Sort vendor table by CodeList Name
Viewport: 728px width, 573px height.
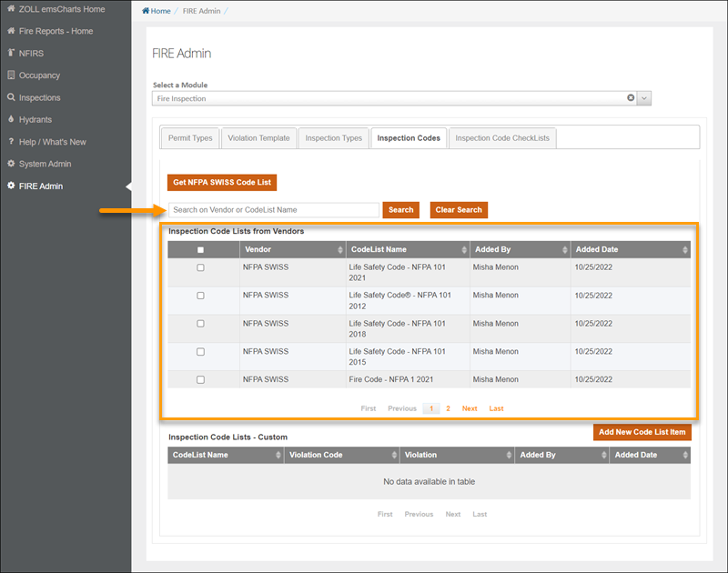coord(464,249)
